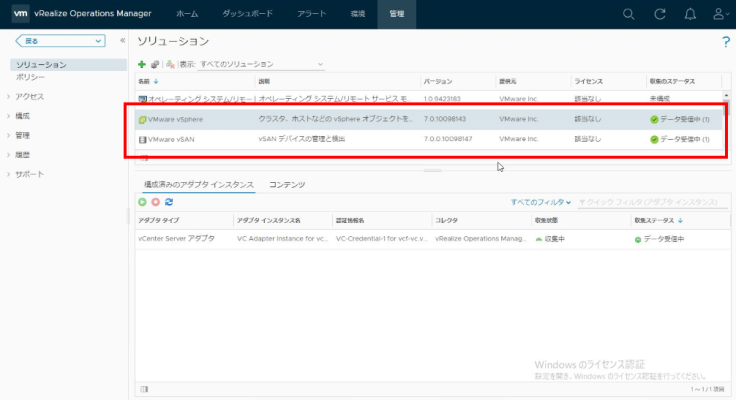Image resolution: width=736 pixels, height=400 pixels.
Task: Switch to the 構成済みのアダプタ インスタンス tab
Action: tap(199, 185)
